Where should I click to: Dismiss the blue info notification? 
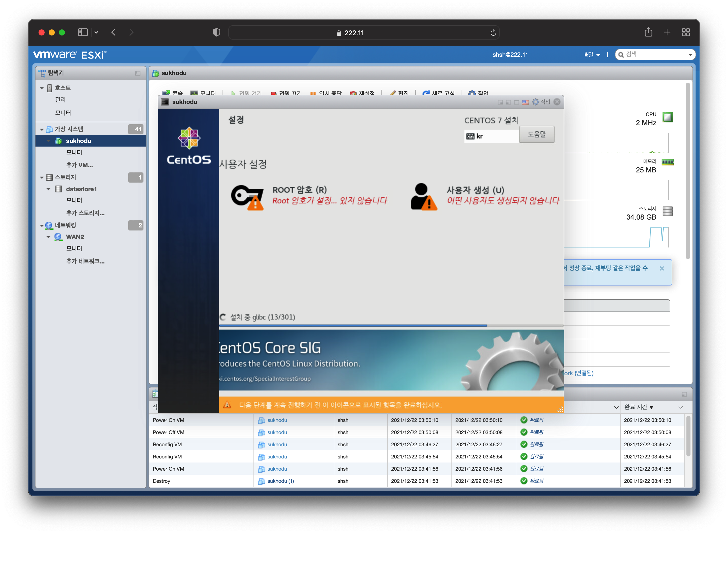662,268
